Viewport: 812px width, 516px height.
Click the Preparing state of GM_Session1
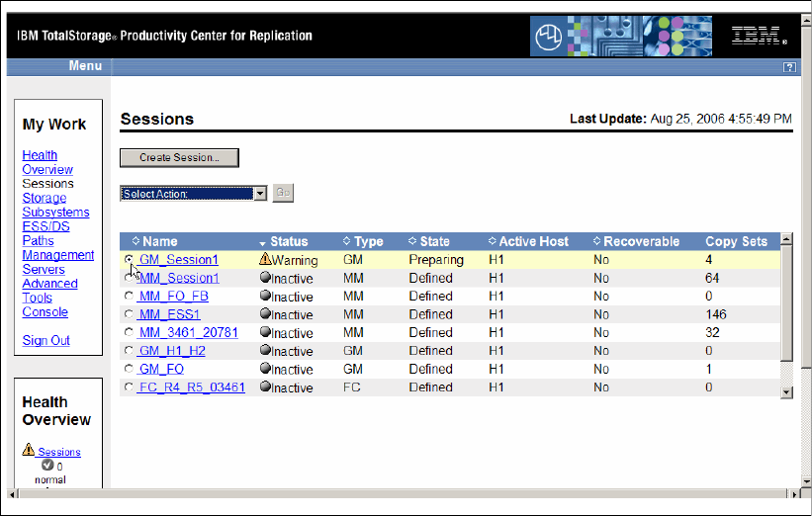click(436, 260)
